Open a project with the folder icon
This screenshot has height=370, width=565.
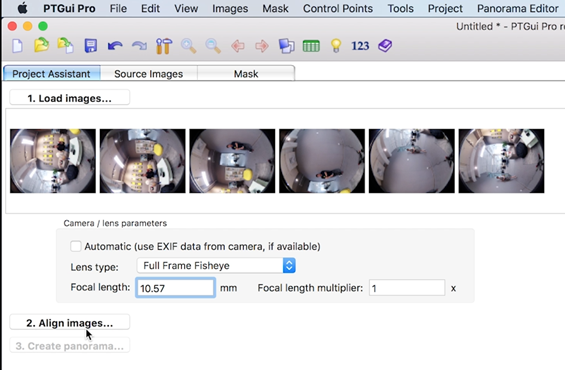click(x=41, y=45)
